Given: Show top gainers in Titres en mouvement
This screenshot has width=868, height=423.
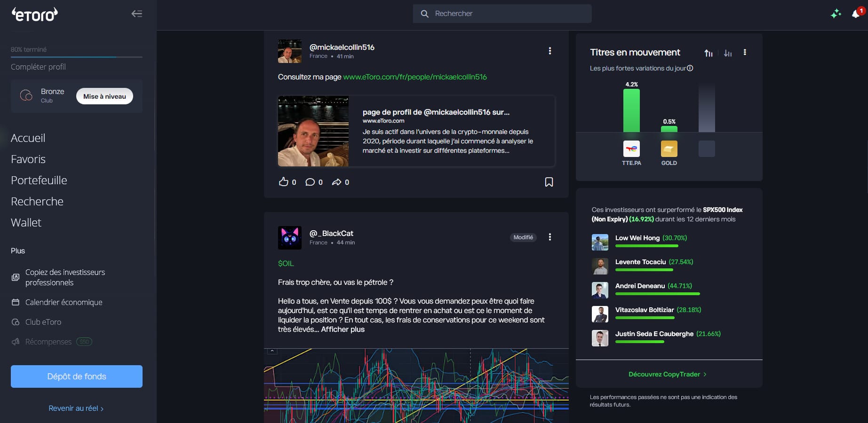Looking at the screenshot, I should [x=709, y=53].
